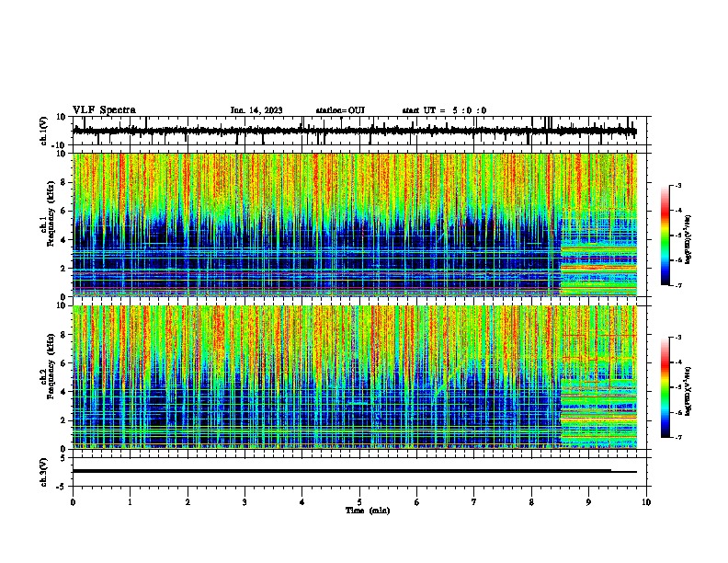
Task: Click the ch.1 color bar PSD unit label
Action: tap(688, 239)
